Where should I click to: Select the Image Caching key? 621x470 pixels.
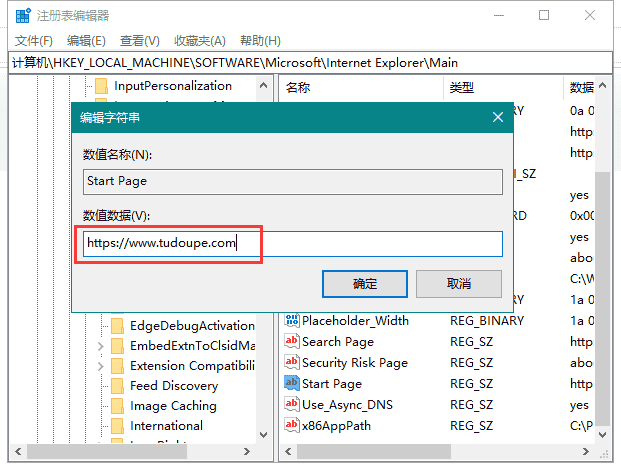pos(173,406)
